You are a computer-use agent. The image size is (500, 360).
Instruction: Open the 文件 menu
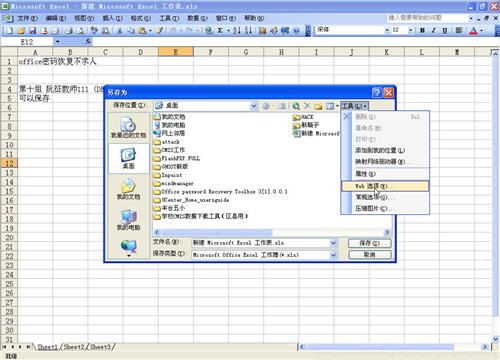click(27, 18)
